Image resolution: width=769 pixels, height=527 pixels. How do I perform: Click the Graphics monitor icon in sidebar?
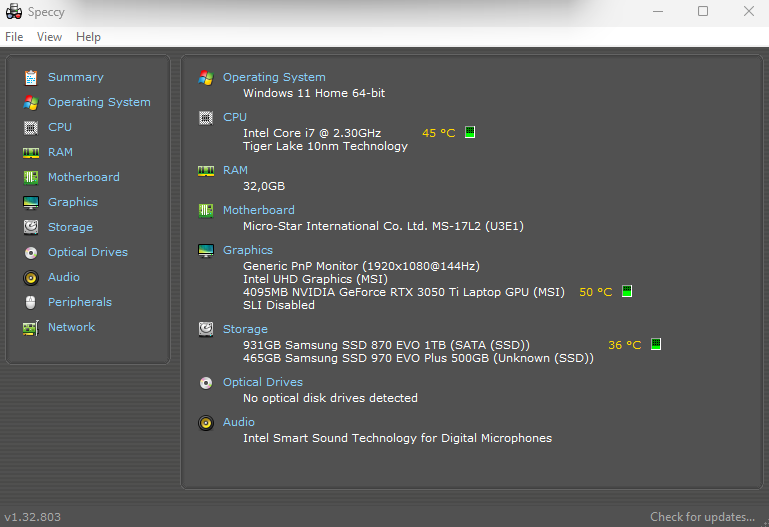pyautogui.click(x=31, y=202)
